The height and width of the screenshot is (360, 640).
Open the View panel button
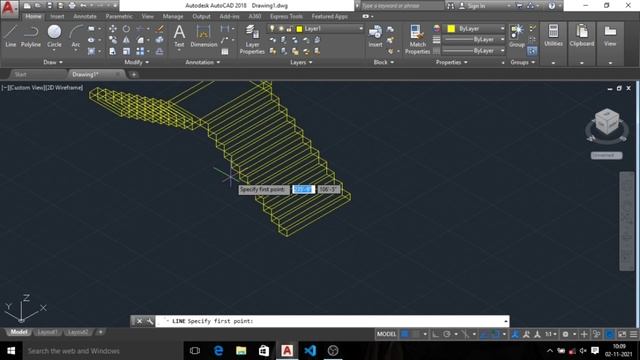(610, 36)
